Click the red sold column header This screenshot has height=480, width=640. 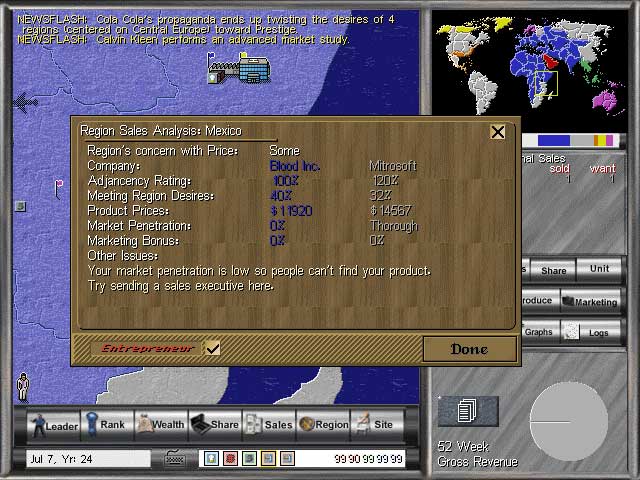[559, 168]
